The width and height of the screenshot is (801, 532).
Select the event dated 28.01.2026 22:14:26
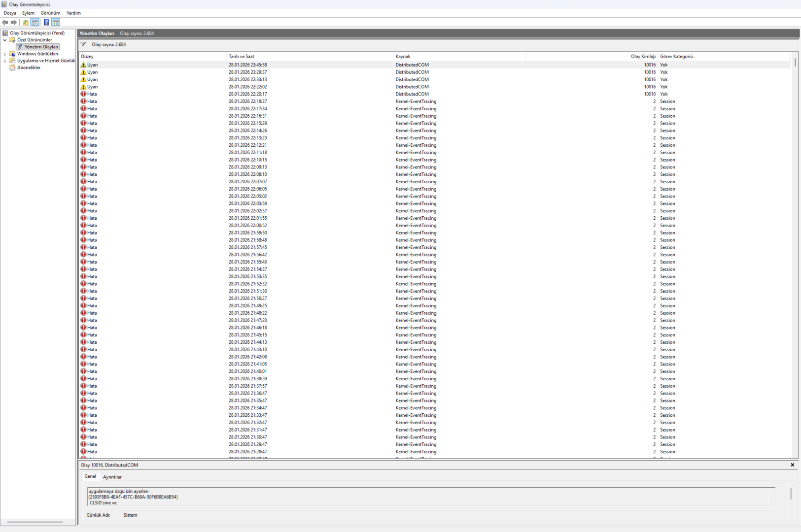435,131
